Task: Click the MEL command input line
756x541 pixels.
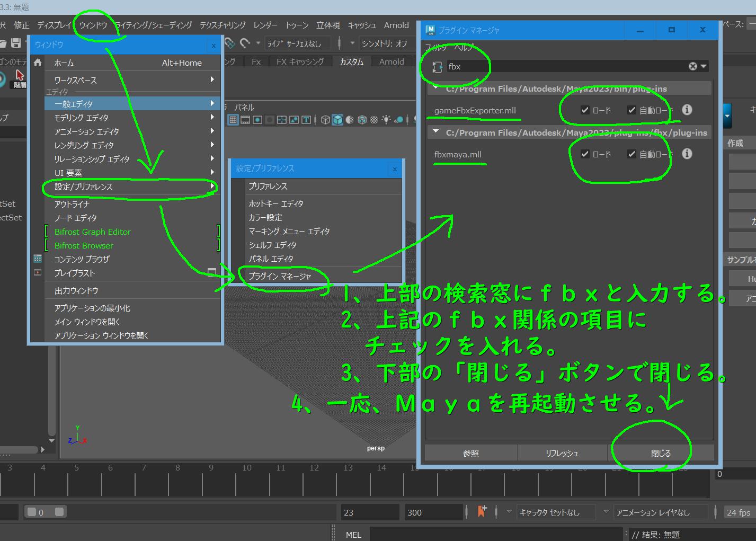Action: (496, 535)
